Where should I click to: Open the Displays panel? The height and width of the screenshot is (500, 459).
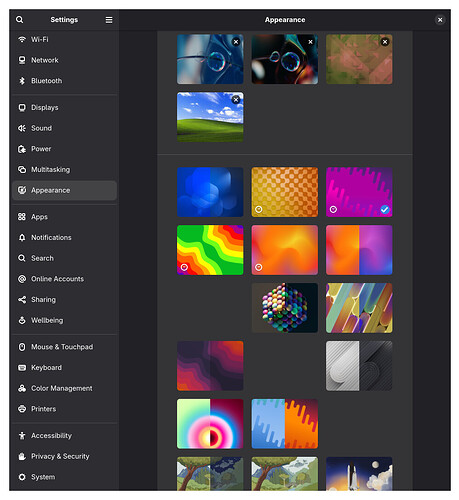(64, 107)
